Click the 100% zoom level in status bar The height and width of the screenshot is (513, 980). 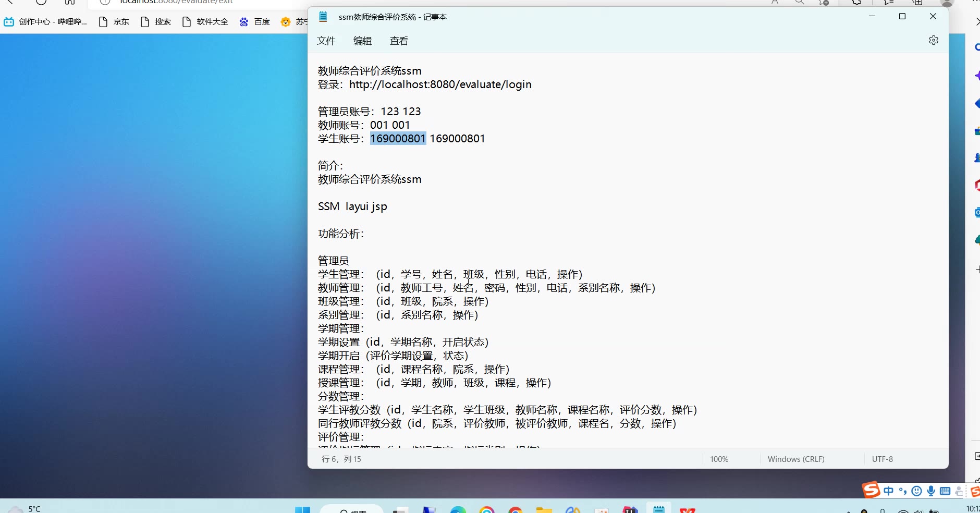pos(719,459)
